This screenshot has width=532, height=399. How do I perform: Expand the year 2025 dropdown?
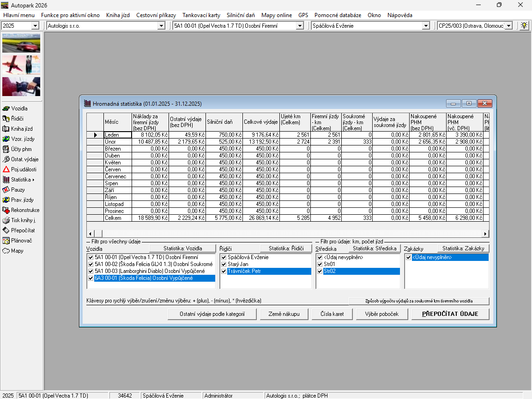35,26
